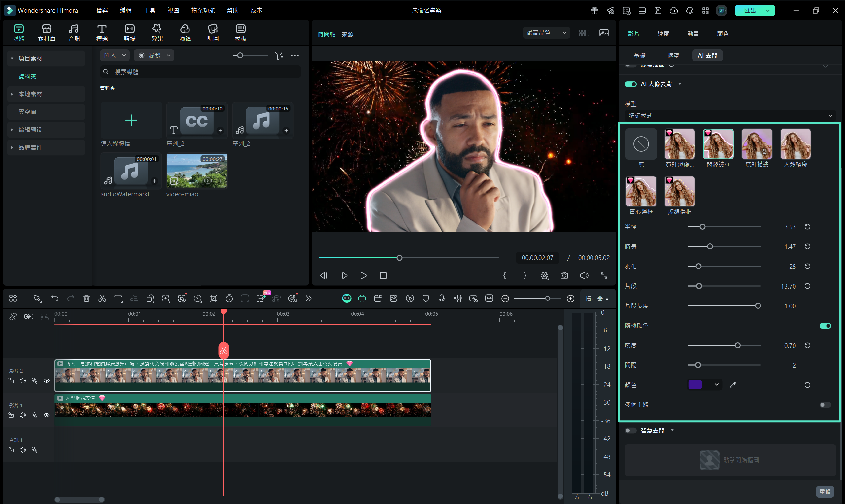The image size is (845, 504).
Task: Open the 最高品質 preview quality dropdown
Action: pyautogui.click(x=546, y=33)
